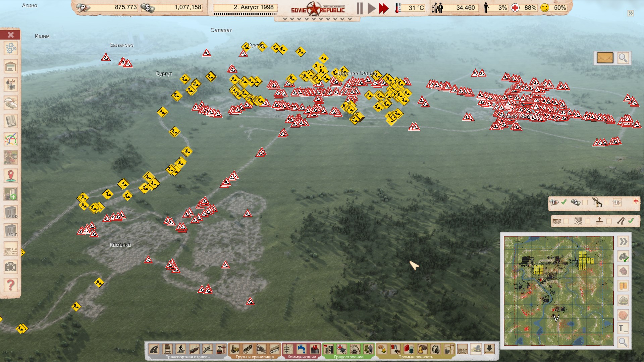Open the metro lines map icon
Viewport: 644px width, 362px height.
coord(11,139)
